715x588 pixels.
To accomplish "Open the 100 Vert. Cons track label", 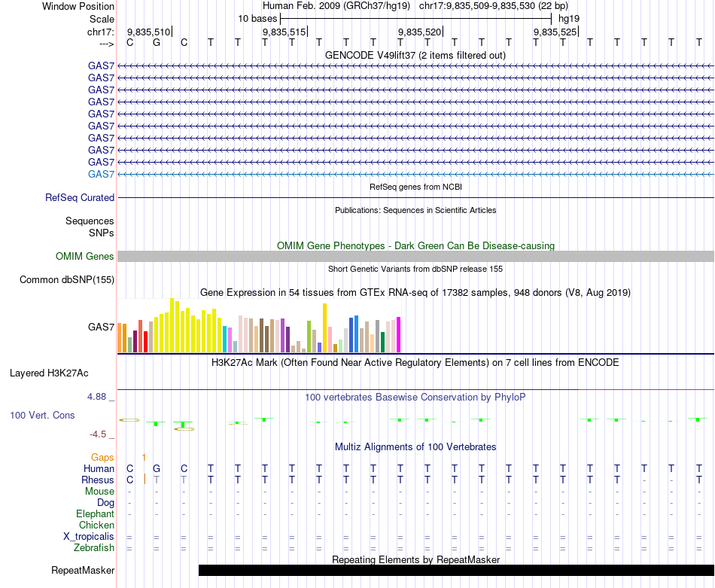I will [42, 415].
